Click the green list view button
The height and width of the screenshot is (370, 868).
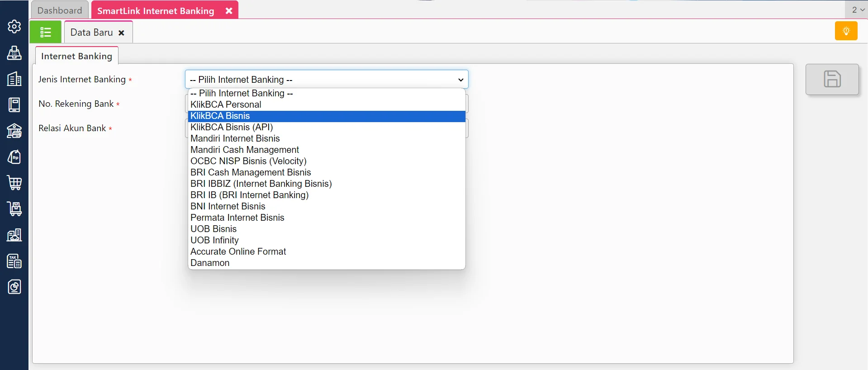click(46, 32)
